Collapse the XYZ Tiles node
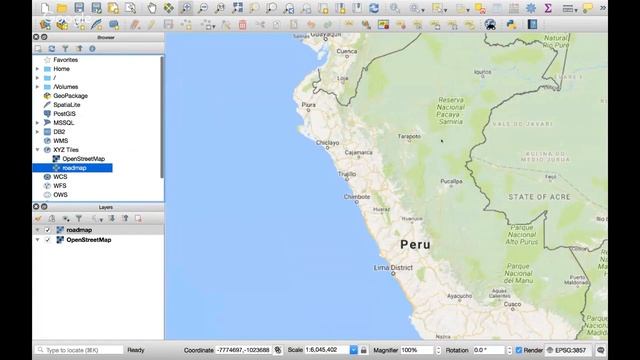 click(x=38, y=150)
